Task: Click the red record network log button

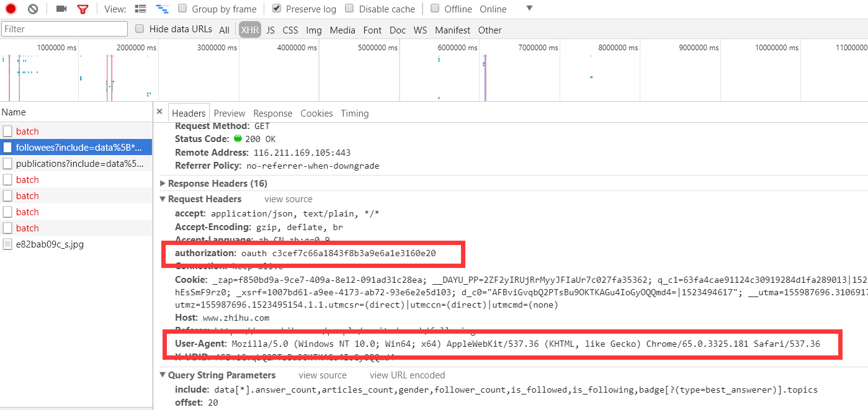Action: tap(11, 9)
